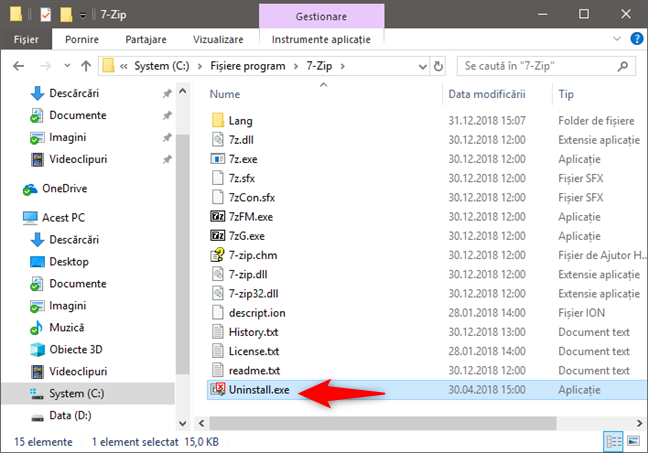The width and height of the screenshot is (648, 453).
Task: Select the 7z.exe application
Action: [243, 159]
